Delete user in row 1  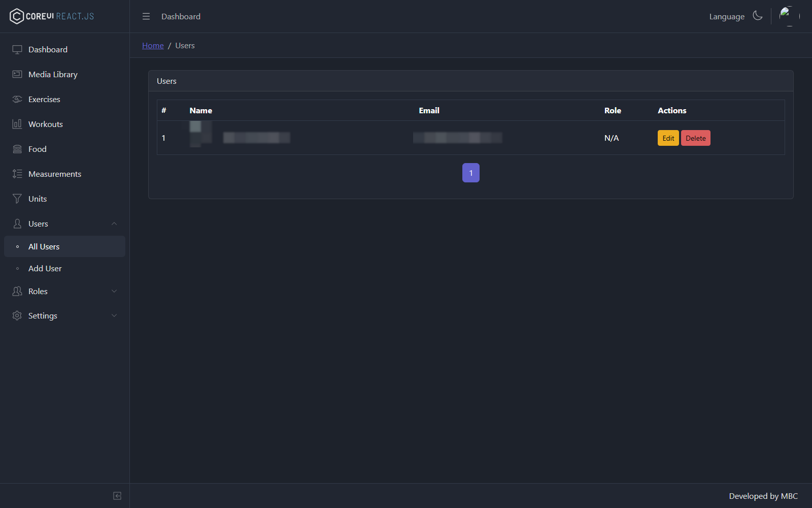click(695, 138)
